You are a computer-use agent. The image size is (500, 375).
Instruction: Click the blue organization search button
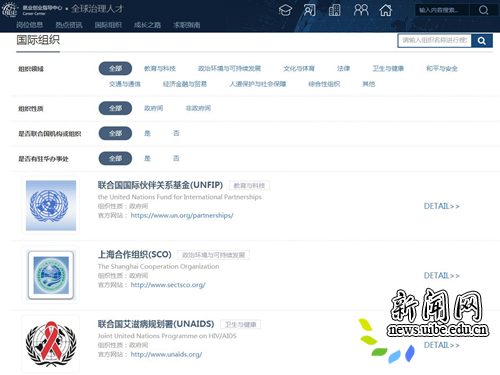(x=482, y=41)
